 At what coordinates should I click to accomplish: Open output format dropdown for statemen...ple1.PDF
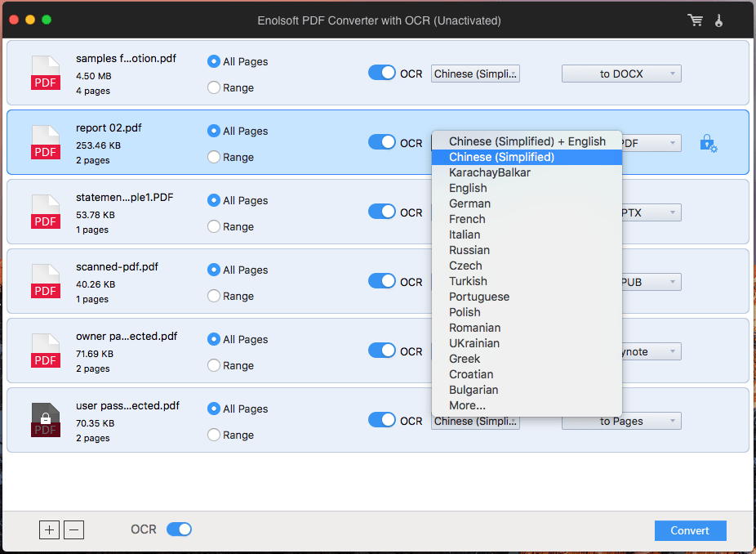tap(651, 212)
